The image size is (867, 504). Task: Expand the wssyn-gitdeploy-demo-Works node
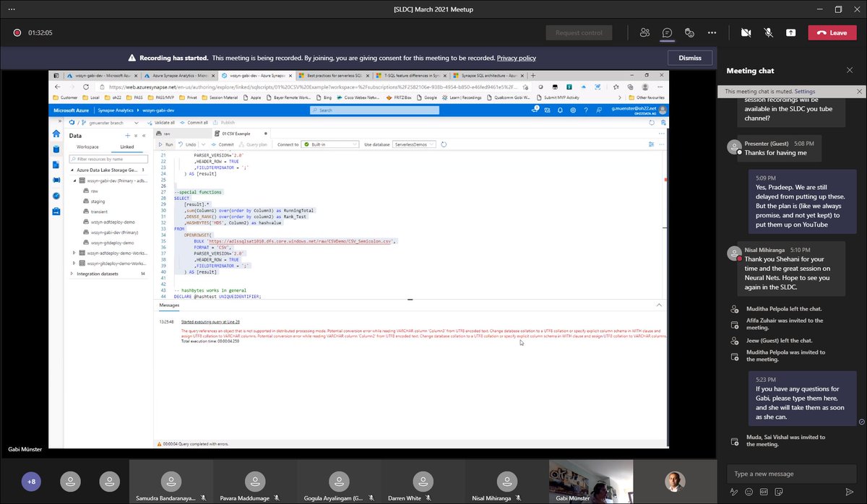74,264
